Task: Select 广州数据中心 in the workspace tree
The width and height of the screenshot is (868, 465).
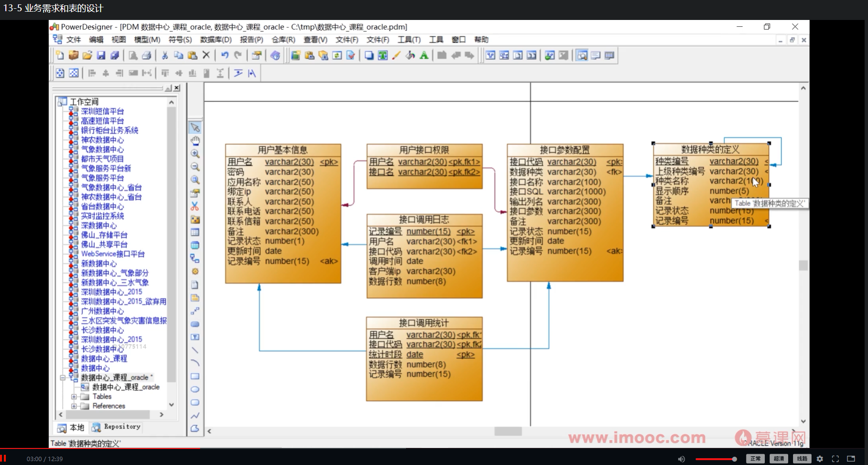Action: click(102, 311)
